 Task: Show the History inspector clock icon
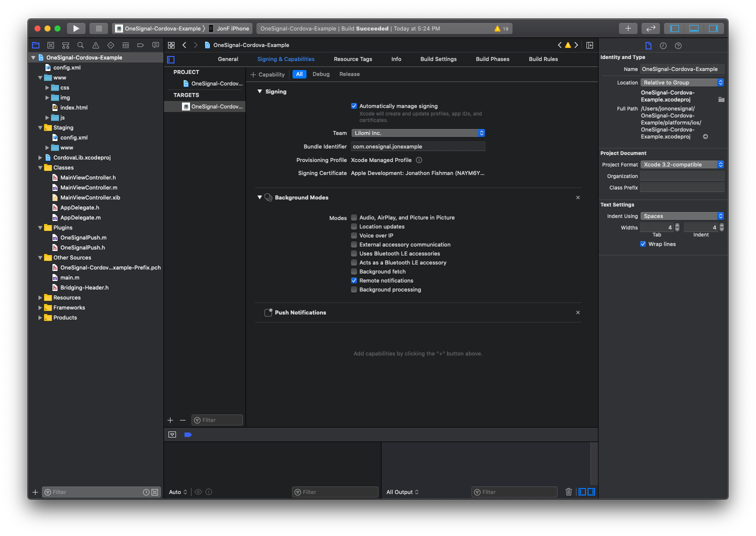pyautogui.click(x=663, y=45)
